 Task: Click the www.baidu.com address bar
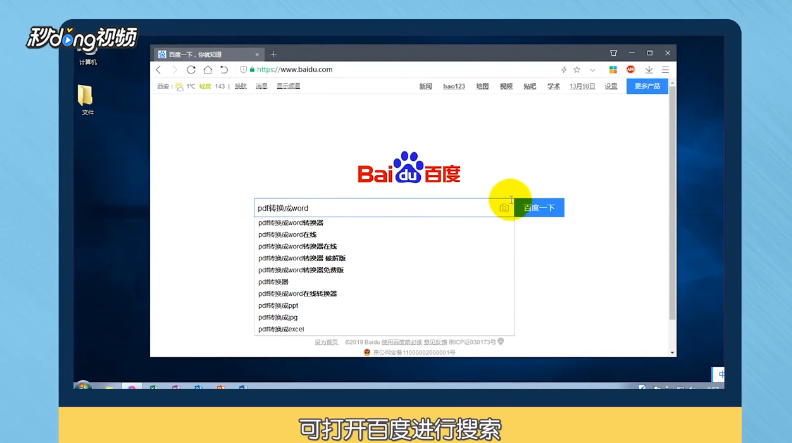click(x=294, y=70)
